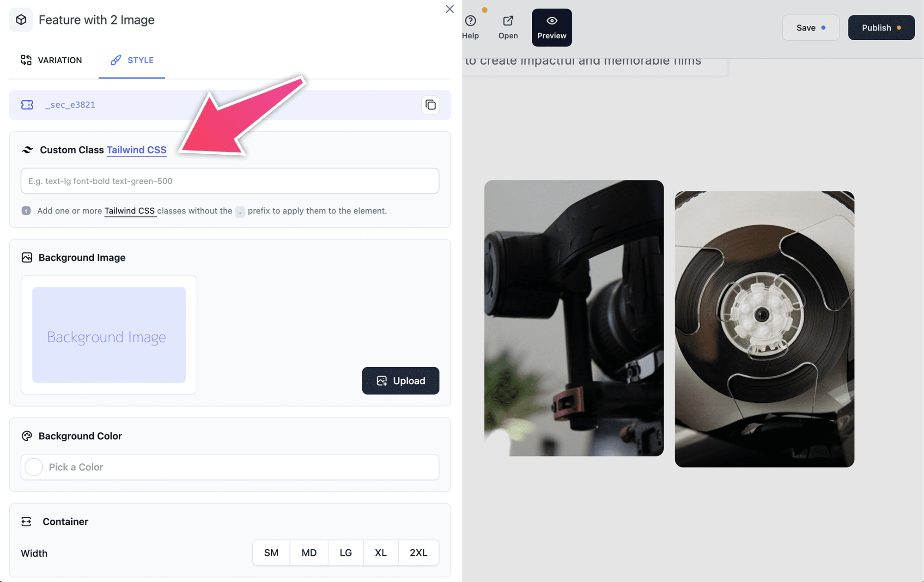Click the Open external link icon
Viewport: 924px width, 582px height.
508,21
